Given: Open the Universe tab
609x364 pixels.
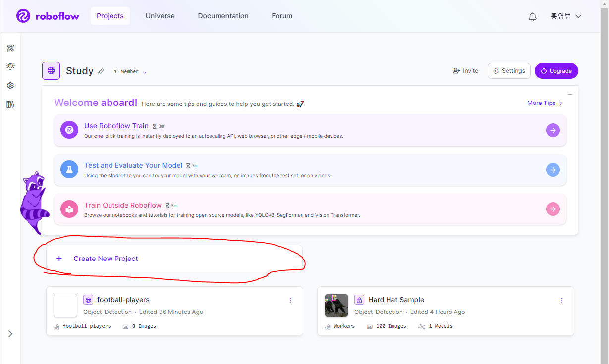Looking at the screenshot, I should [160, 16].
